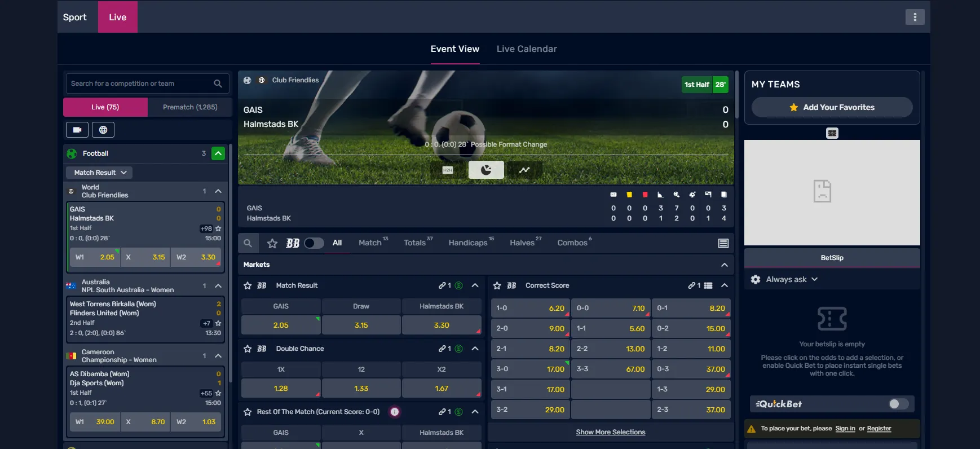Pick Double Chance X2 odds 1.67
The image size is (980, 449).
[x=442, y=389]
